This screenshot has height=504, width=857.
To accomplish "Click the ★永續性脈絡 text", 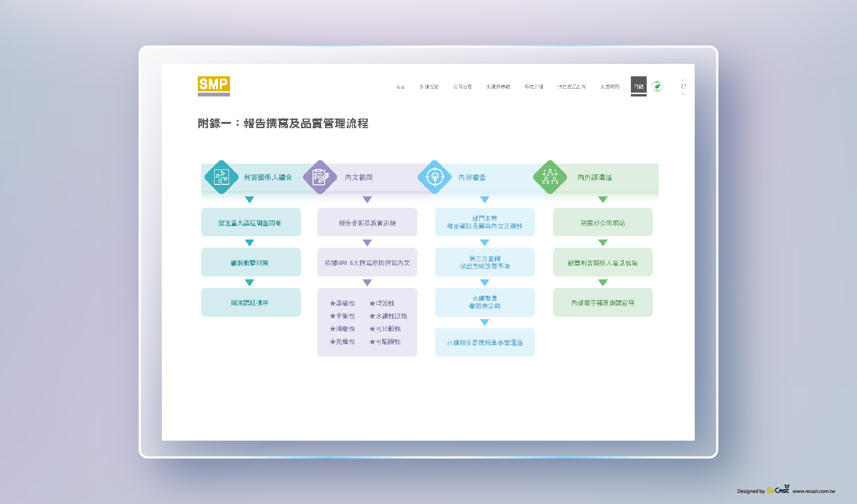I will 388,316.
